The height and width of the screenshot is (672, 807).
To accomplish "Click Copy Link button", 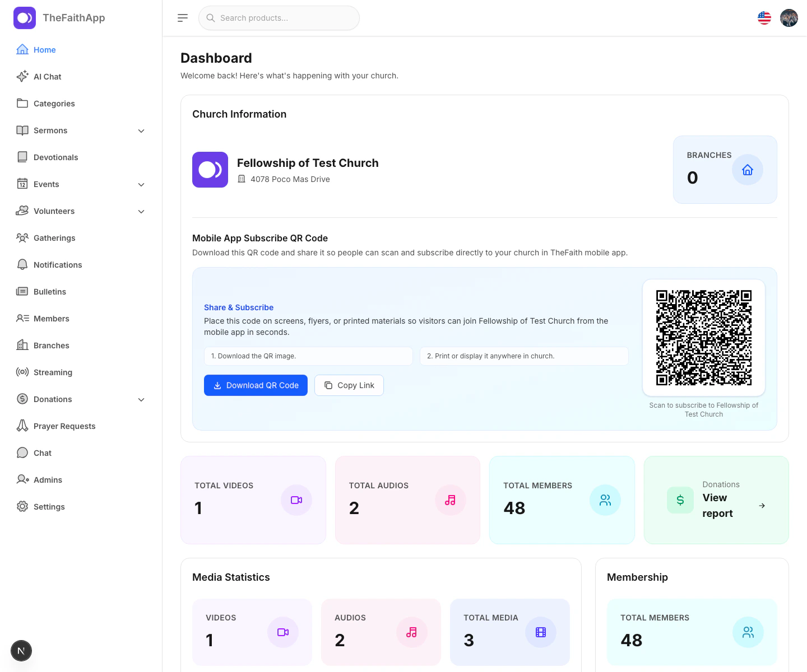I will 349,385.
